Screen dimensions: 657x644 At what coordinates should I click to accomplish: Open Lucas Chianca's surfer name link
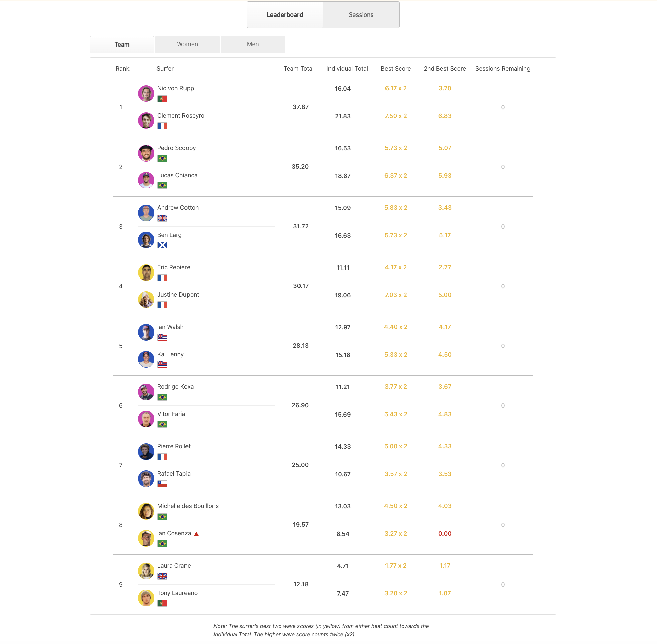pyautogui.click(x=177, y=175)
